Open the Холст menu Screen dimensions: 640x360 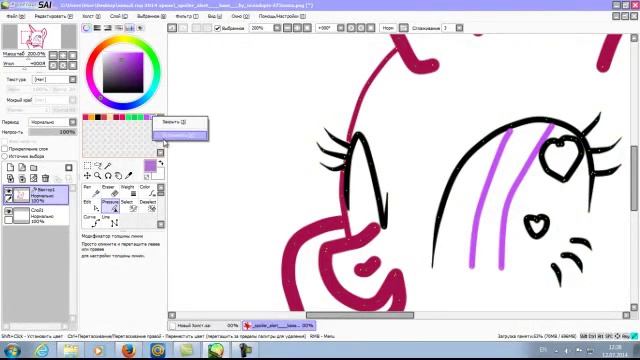click(x=91, y=16)
